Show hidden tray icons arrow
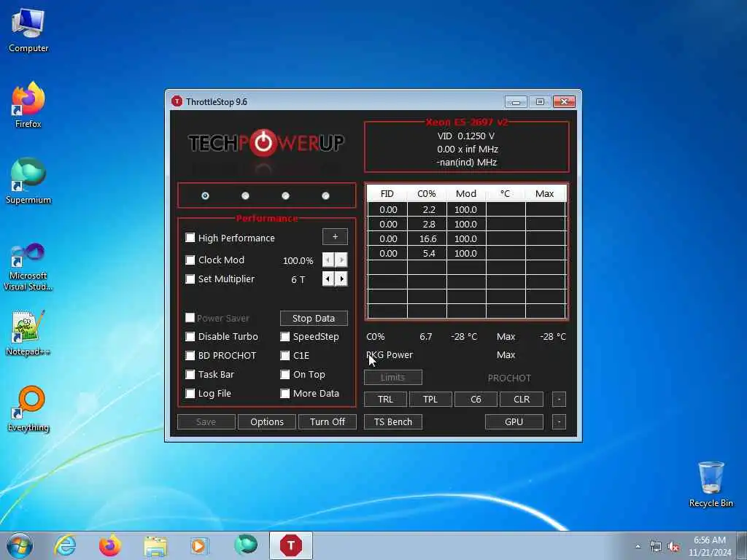The image size is (747, 560). tap(638, 547)
